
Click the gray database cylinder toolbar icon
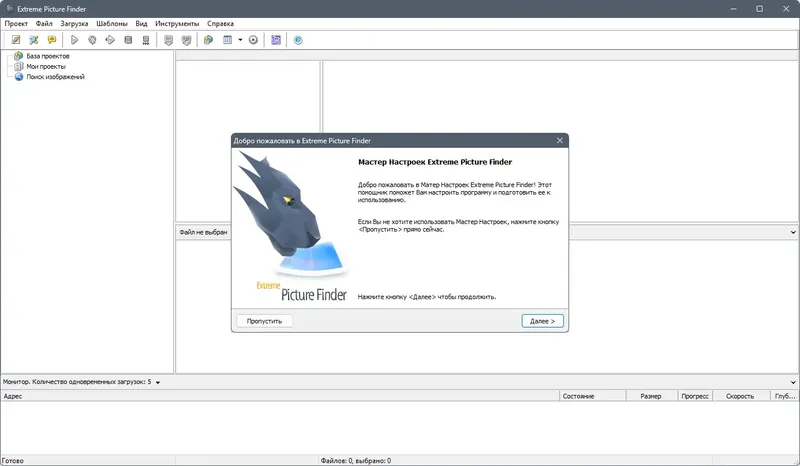point(128,40)
